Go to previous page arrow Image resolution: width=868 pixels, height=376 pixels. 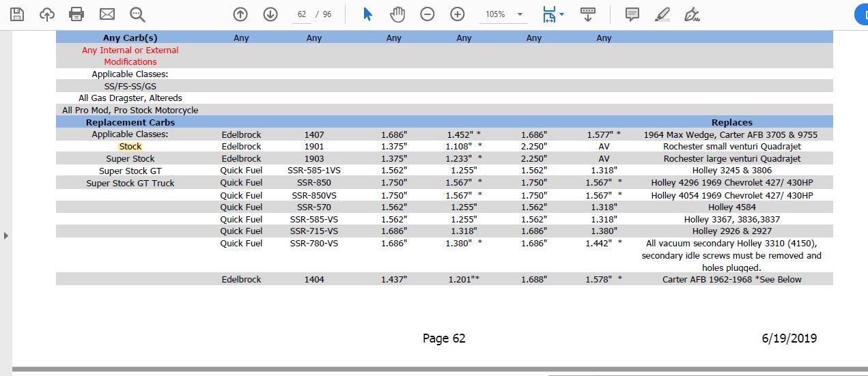coord(240,14)
